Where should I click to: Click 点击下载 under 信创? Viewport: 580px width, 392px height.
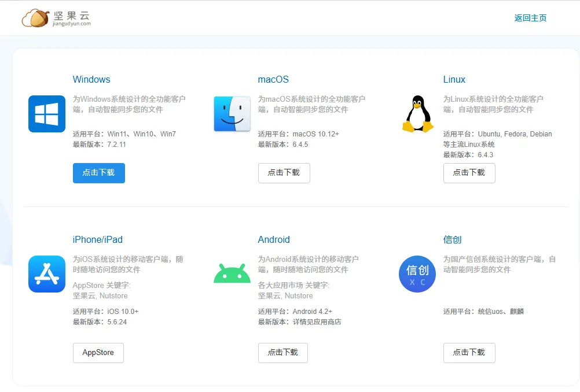click(469, 353)
